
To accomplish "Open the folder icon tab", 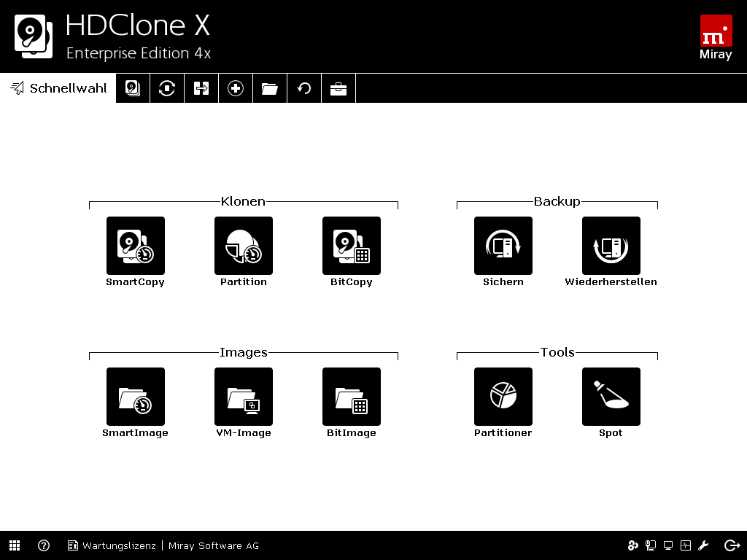I will (x=270, y=88).
